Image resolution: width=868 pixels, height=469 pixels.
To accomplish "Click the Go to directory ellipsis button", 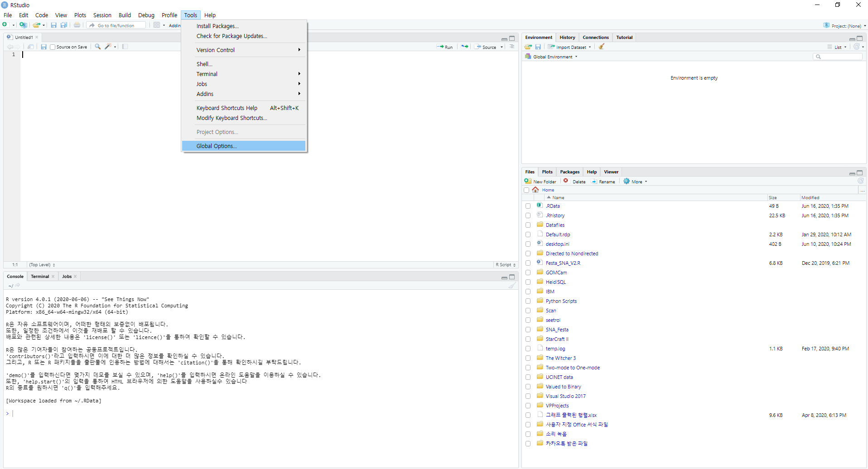I will (863, 191).
